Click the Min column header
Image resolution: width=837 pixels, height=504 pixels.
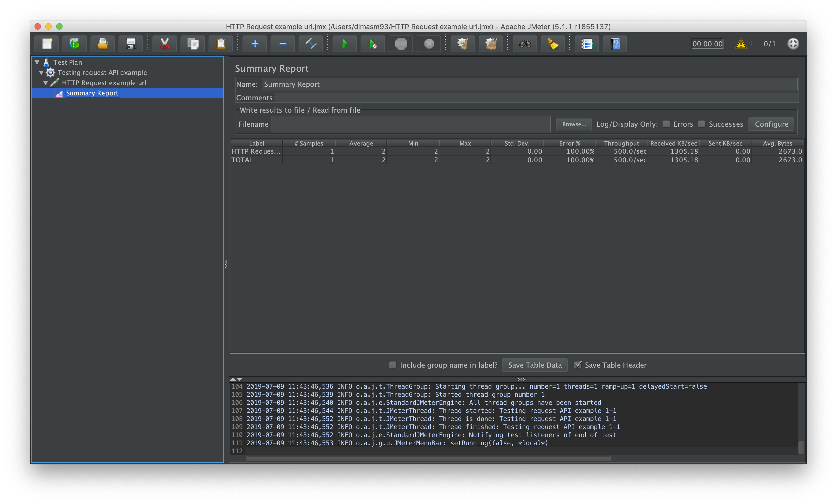pos(413,143)
